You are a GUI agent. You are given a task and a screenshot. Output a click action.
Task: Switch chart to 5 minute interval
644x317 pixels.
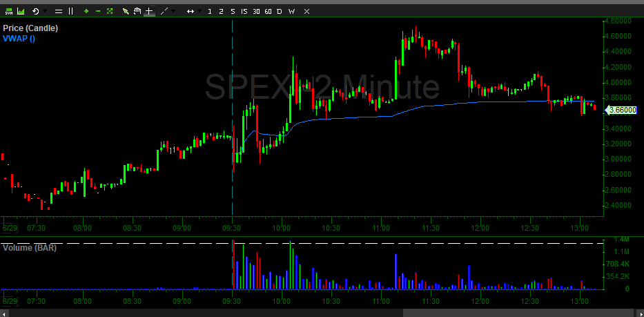(x=233, y=12)
